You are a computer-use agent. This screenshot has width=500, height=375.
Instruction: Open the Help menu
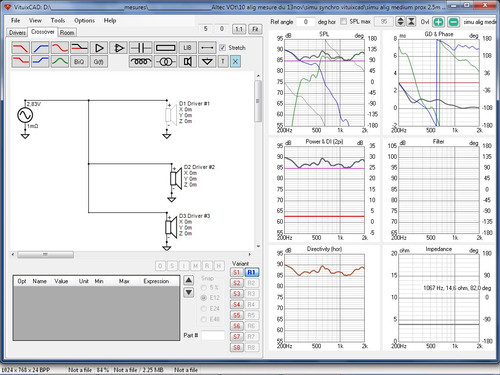tap(110, 20)
